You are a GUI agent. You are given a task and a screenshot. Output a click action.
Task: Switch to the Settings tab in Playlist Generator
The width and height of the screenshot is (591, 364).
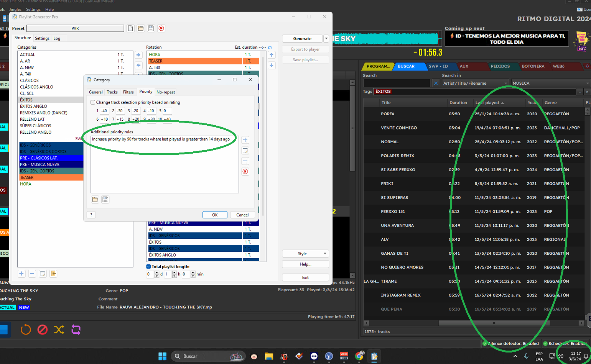tap(42, 38)
